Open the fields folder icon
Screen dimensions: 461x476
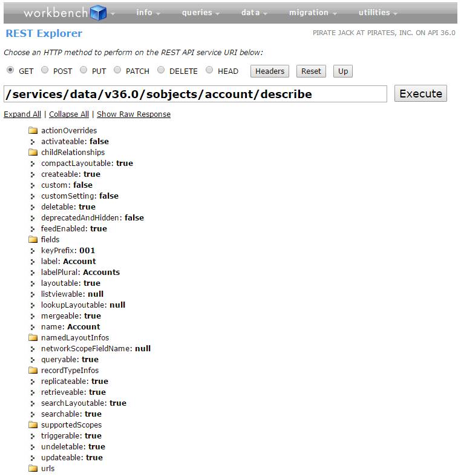(x=33, y=240)
